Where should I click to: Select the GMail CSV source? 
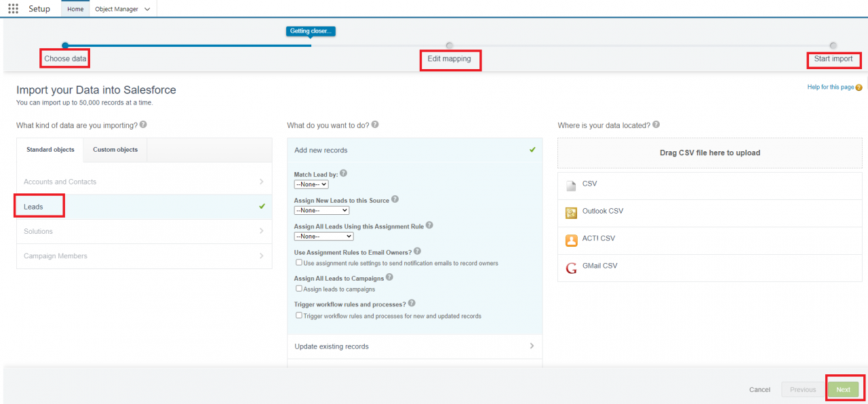[710, 268]
